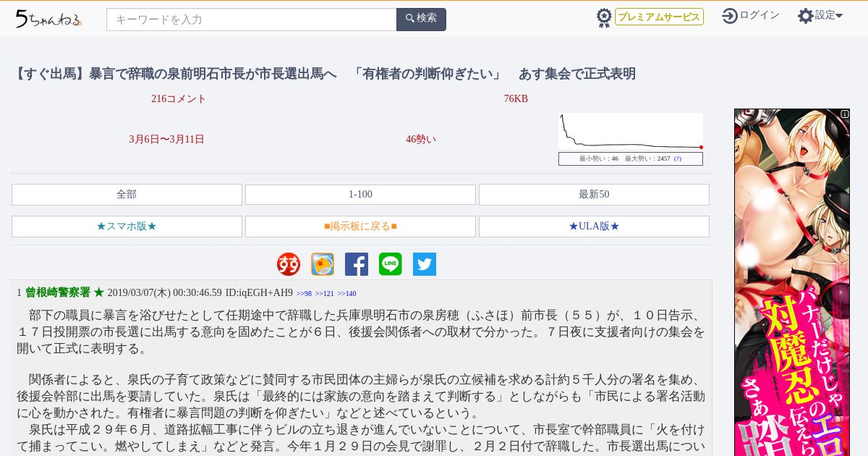Click the post timestamp 2019/03/07(木) 00:30:46.59
Viewport: 868px width, 456px height.
(164, 293)
